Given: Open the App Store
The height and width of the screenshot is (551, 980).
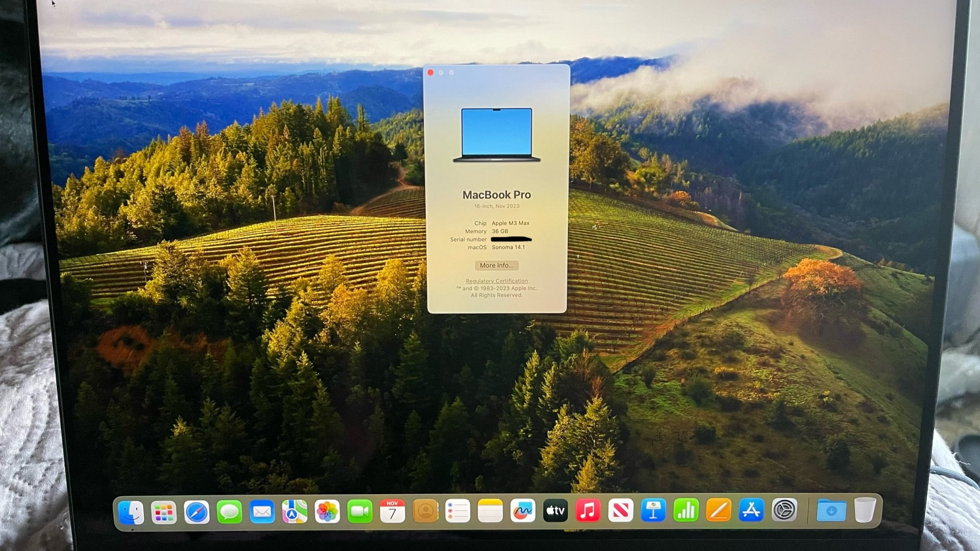Looking at the screenshot, I should 751,511.
